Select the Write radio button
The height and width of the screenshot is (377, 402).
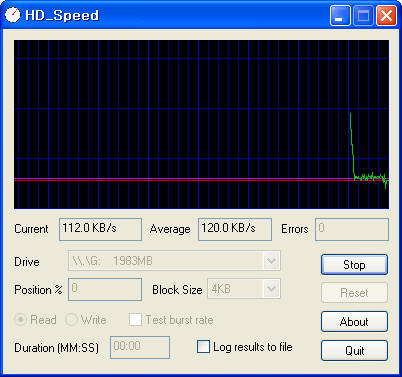tap(71, 320)
